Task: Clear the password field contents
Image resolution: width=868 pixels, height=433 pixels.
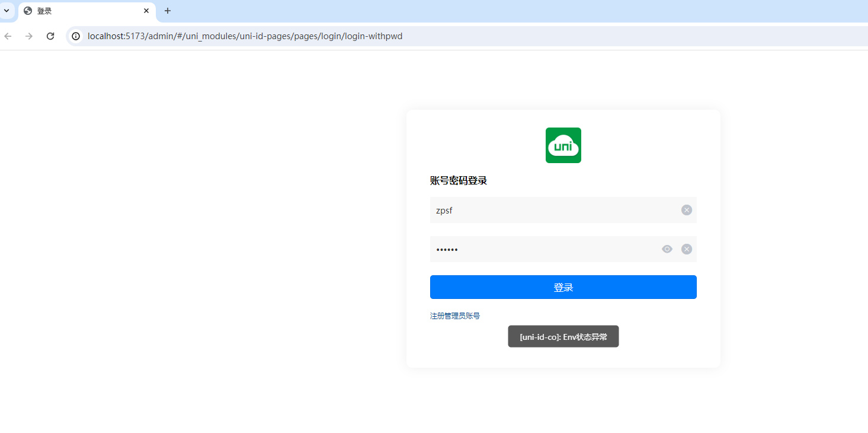Action: point(686,249)
